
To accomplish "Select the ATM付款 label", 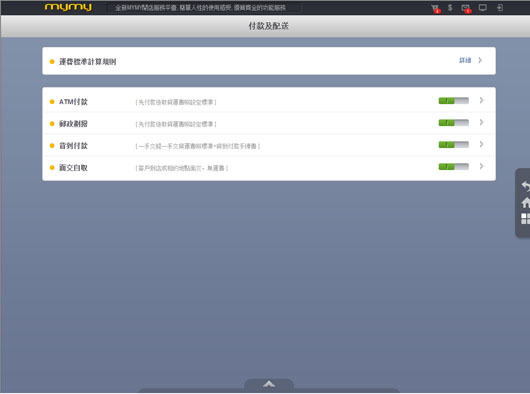I will pos(73,102).
